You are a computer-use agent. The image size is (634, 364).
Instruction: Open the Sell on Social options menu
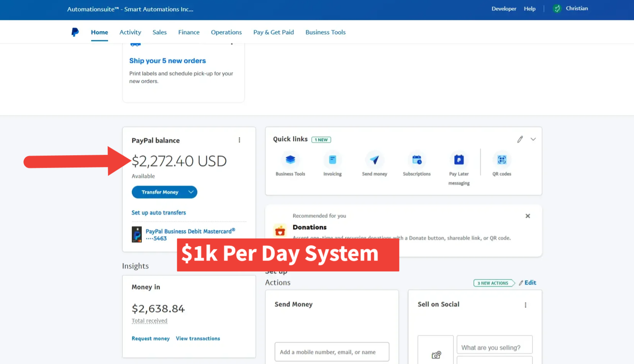pyautogui.click(x=525, y=305)
